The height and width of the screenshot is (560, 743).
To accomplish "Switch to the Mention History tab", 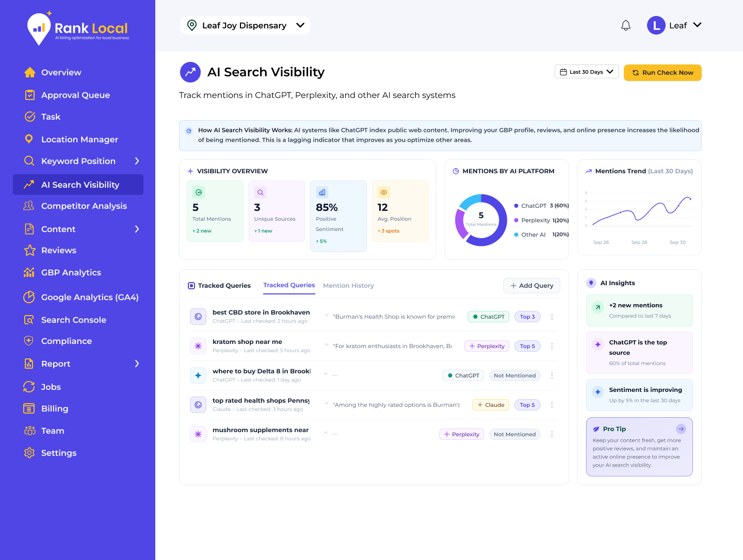I will (348, 286).
